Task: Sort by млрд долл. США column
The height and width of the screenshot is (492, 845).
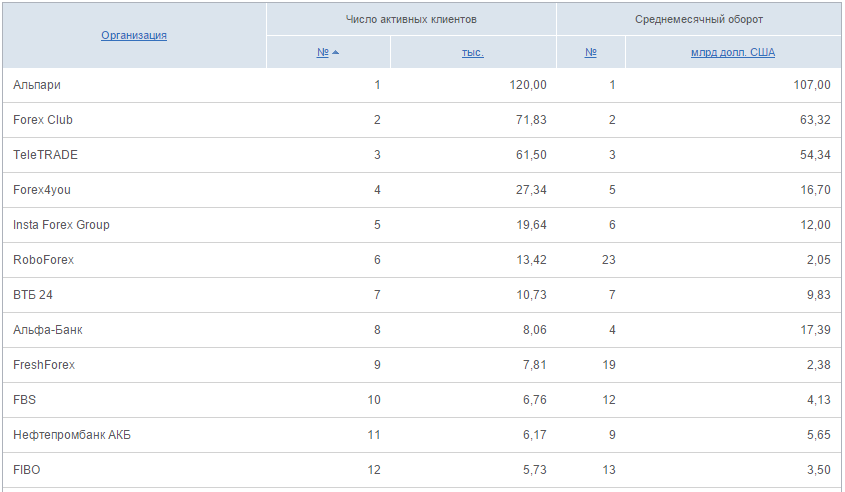Action: [x=733, y=52]
